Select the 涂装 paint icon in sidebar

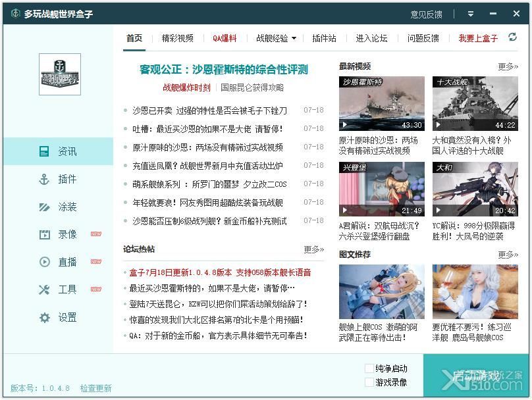[44, 207]
